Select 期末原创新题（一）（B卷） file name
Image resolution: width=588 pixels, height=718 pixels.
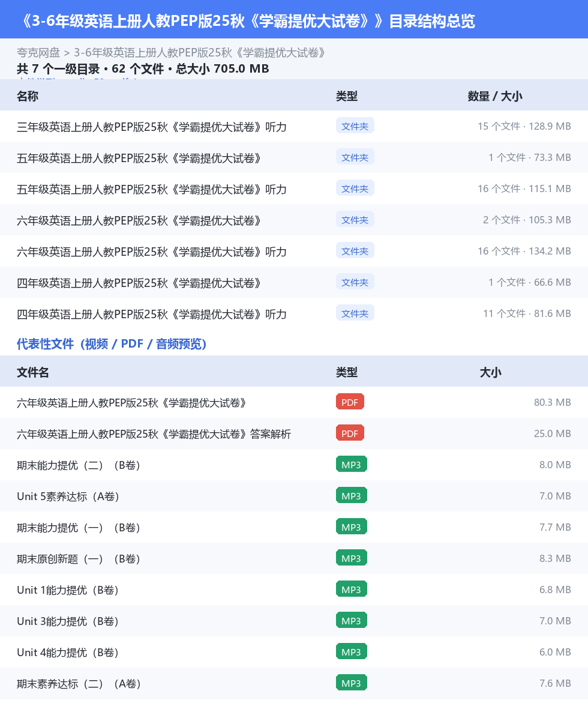tap(79, 559)
